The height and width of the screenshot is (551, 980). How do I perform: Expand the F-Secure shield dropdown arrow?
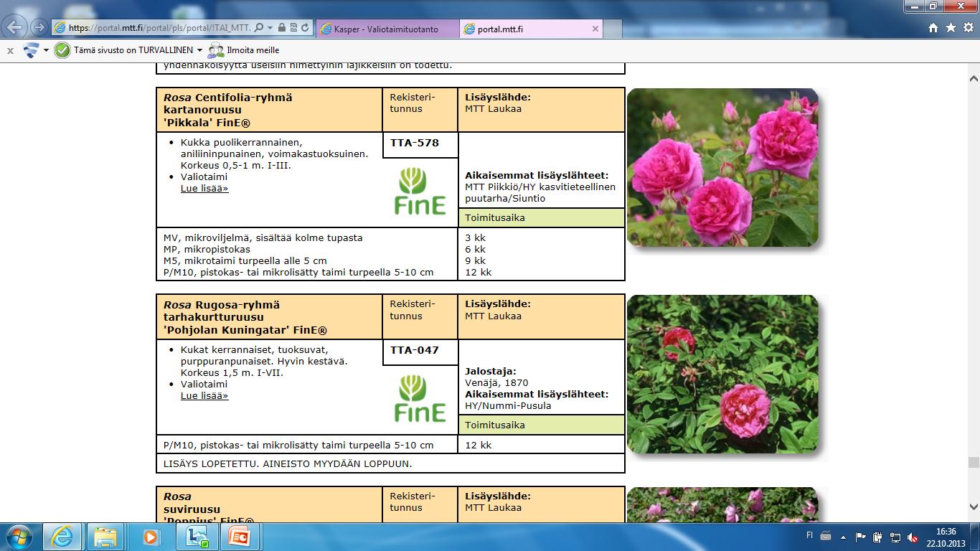coord(46,50)
